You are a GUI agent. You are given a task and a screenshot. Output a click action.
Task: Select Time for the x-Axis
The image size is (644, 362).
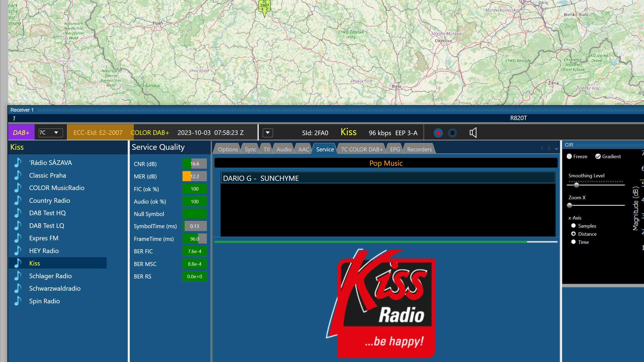coord(573,242)
